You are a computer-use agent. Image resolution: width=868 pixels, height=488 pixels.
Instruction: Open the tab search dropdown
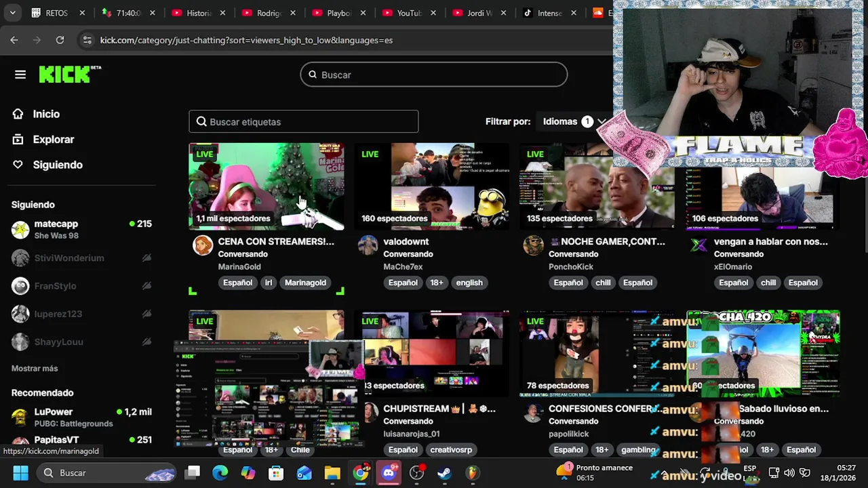pyautogui.click(x=12, y=13)
